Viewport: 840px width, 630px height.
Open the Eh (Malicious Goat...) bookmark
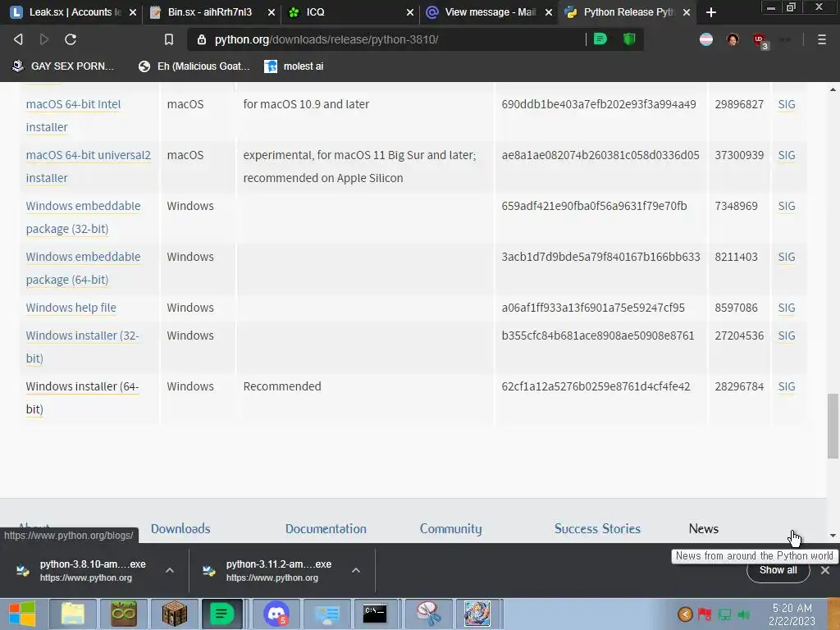(x=194, y=66)
